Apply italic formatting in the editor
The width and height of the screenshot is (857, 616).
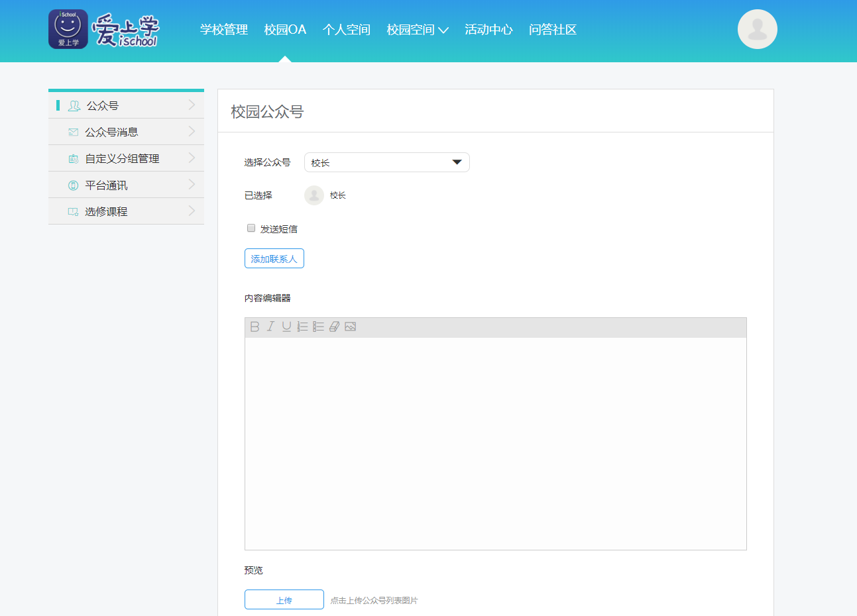point(270,327)
